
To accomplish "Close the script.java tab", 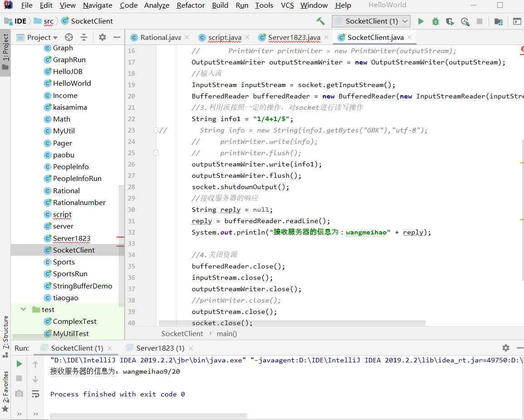I will click(247, 37).
